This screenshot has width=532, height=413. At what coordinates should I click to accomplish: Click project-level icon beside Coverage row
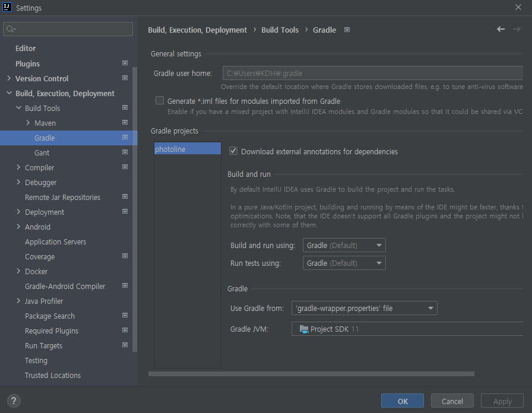tap(125, 256)
